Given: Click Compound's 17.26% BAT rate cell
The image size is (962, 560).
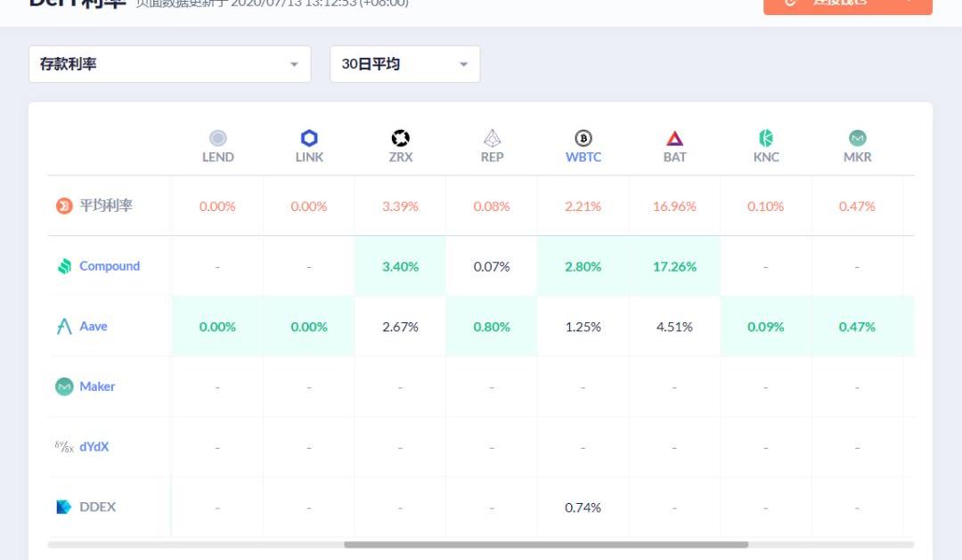Looking at the screenshot, I should coord(674,266).
